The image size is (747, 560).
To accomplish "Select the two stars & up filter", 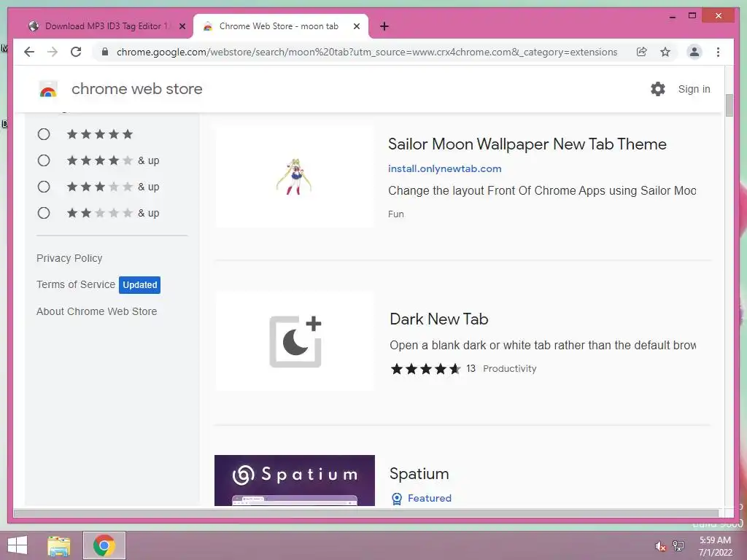I will coord(44,213).
